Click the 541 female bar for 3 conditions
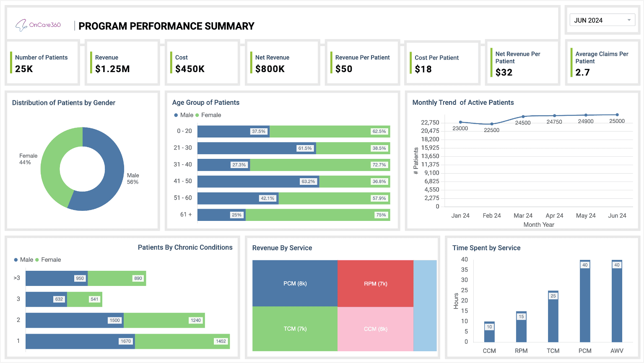 click(85, 299)
